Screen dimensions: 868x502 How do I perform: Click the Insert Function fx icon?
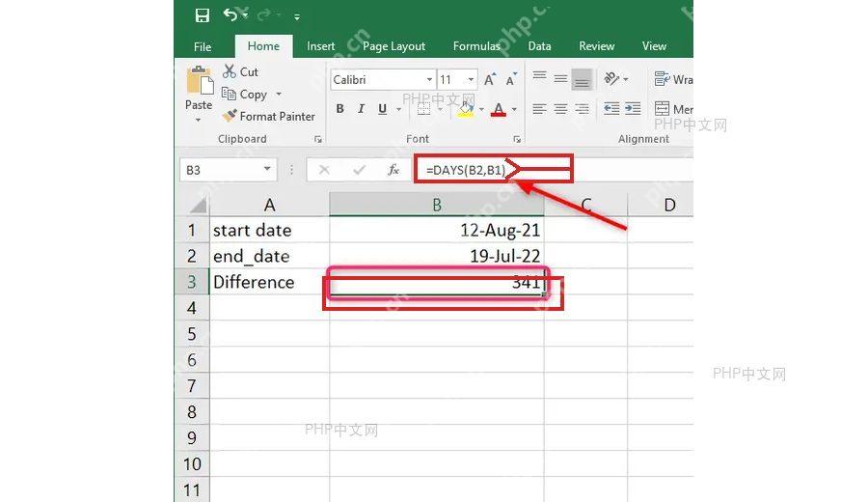[x=393, y=170]
